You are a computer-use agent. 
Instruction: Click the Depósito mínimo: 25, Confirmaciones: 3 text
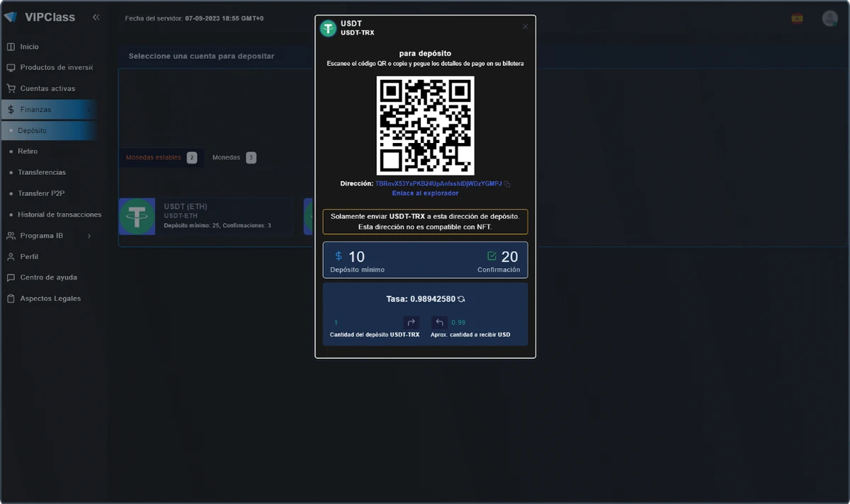tap(217, 226)
